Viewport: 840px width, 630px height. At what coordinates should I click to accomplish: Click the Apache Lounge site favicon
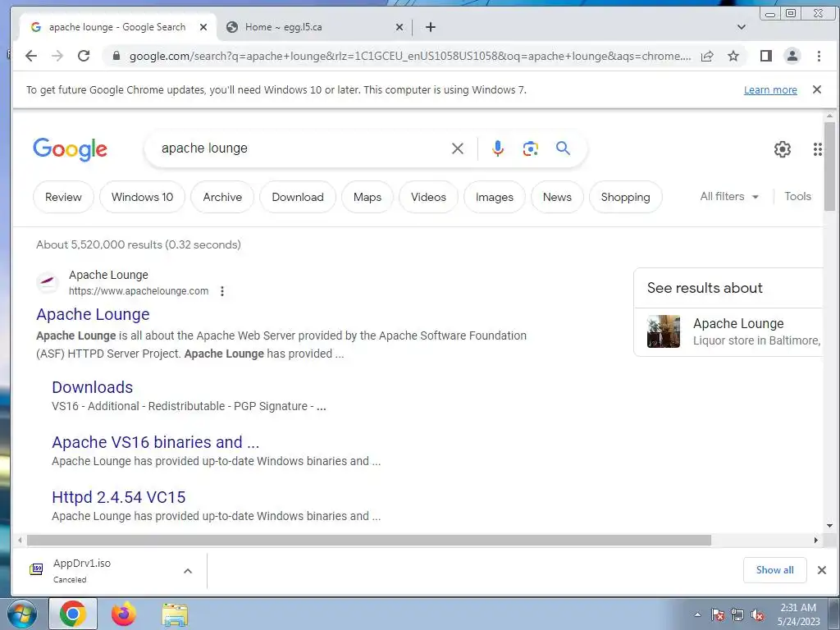(47, 282)
